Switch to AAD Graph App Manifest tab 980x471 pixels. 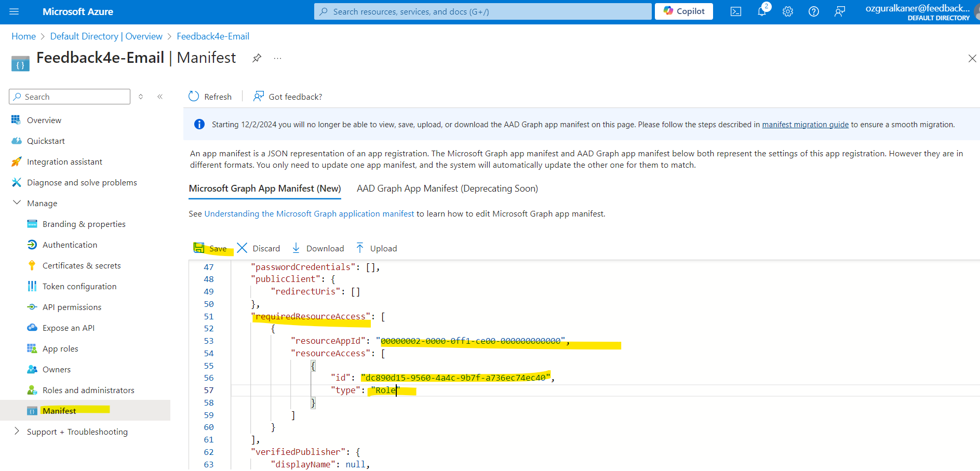[x=447, y=189]
